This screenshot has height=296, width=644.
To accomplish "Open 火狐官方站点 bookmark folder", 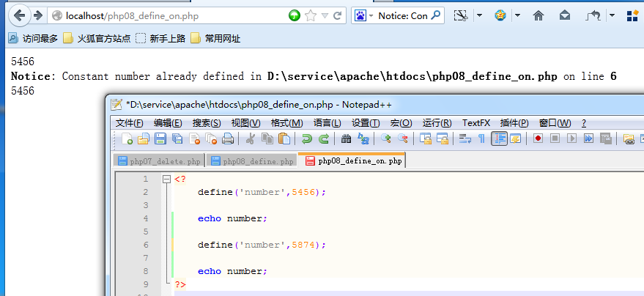I will [97, 39].
